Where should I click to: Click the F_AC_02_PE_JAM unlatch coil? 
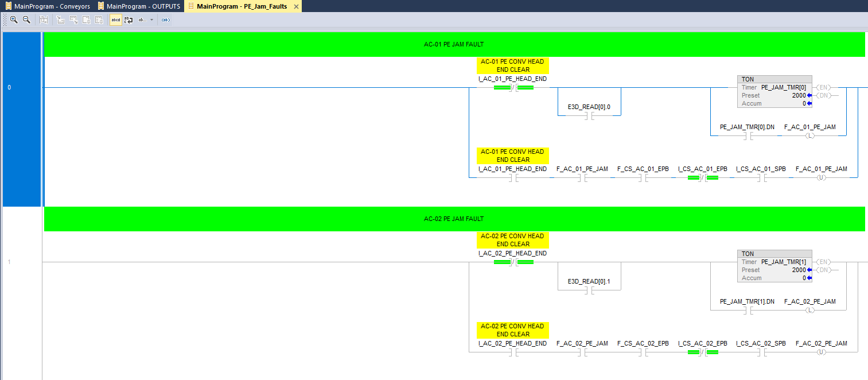click(x=821, y=352)
